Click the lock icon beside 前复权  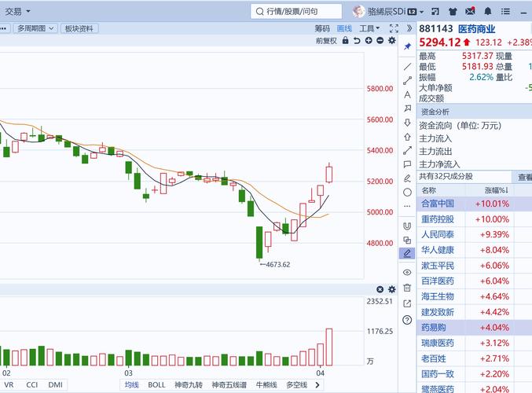[x=346, y=41]
